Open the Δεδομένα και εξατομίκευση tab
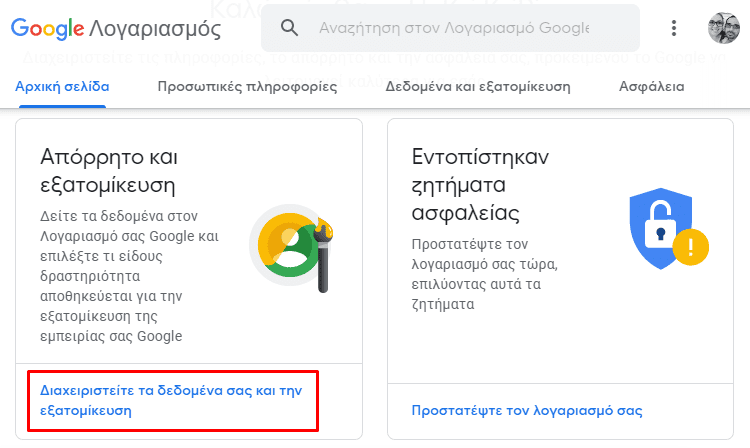The image size is (750, 448). [478, 87]
